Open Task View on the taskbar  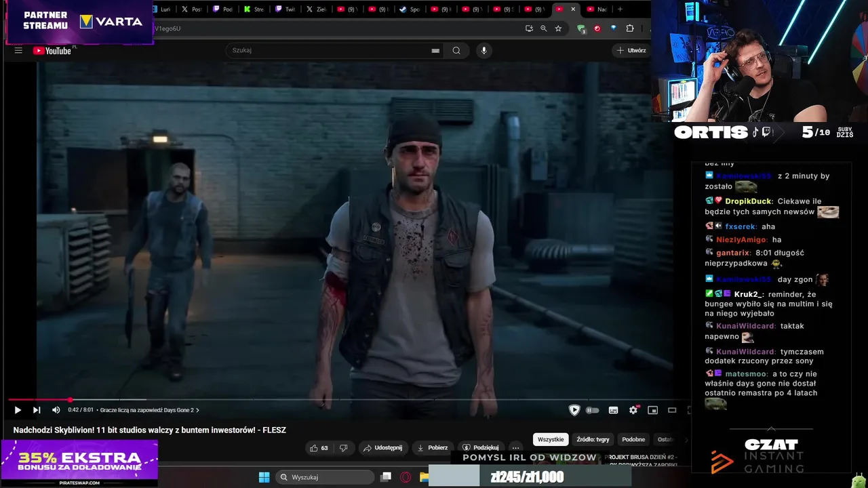(x=386, y=477)
